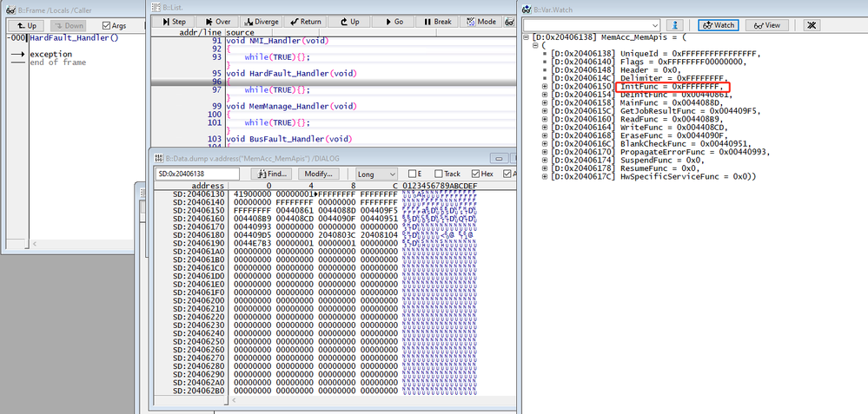Image resolution: width=868 pixels, height=414 pixels.
Task: Expand the ReadFunc member
Action: pos(545,120)
